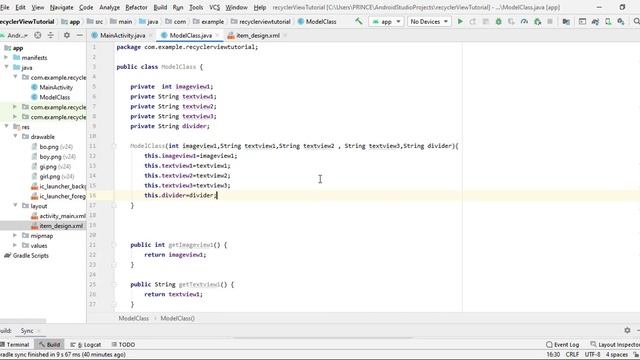Viewport: 640px width, 360px height.
Task: Open the Refactor menu
Action: coord(136,7)
